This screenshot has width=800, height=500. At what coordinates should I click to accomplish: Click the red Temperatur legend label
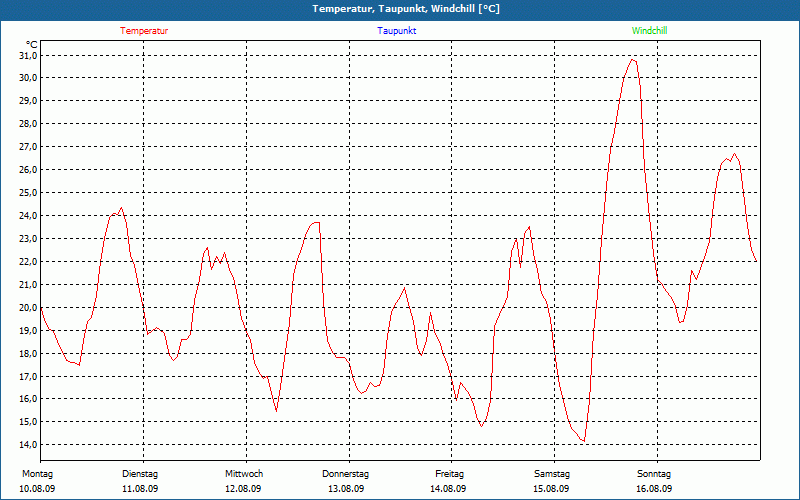pyautogui.click(x=144, y=31)
